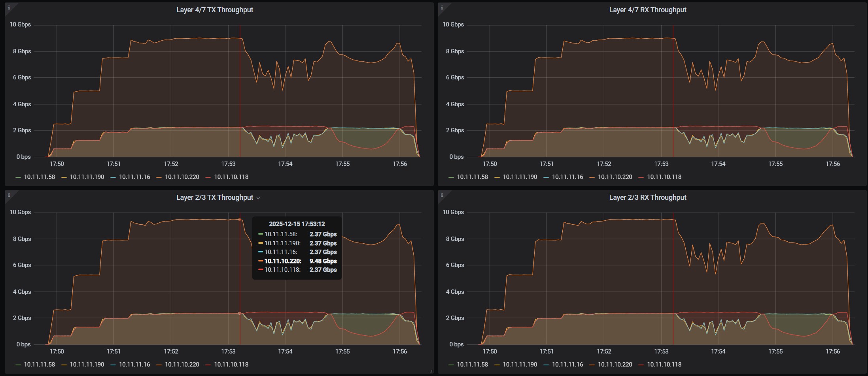Click info icon on Layer 2/3 TX Throughput panel
Viewport: 868px width, 376px height.
pos(9,195)
